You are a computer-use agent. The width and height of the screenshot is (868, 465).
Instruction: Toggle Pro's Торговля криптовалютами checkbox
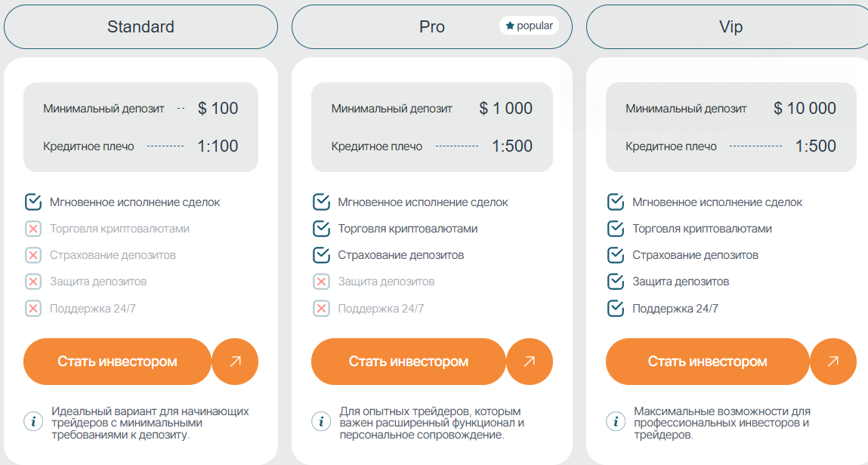321,228
